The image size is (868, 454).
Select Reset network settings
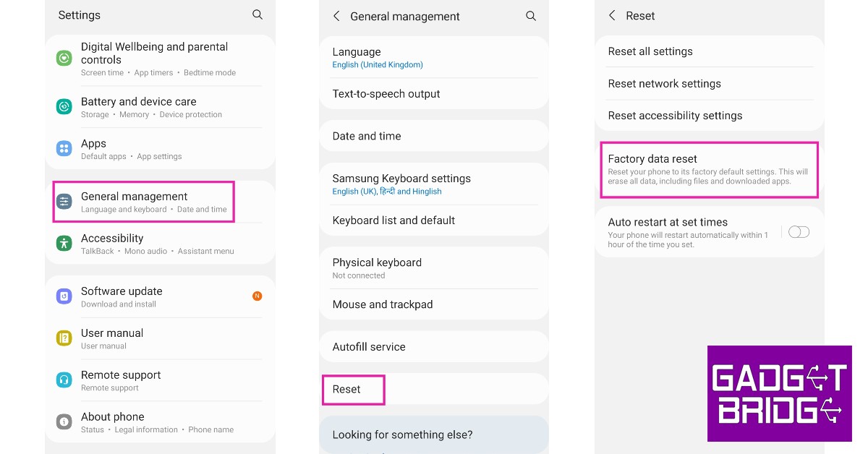tap(664, 84)
